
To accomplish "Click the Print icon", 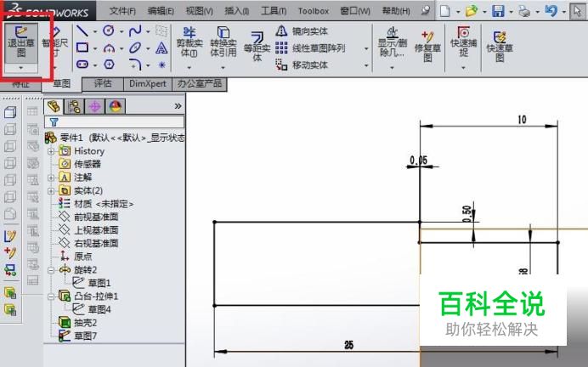I will click(x=524, y=11).
